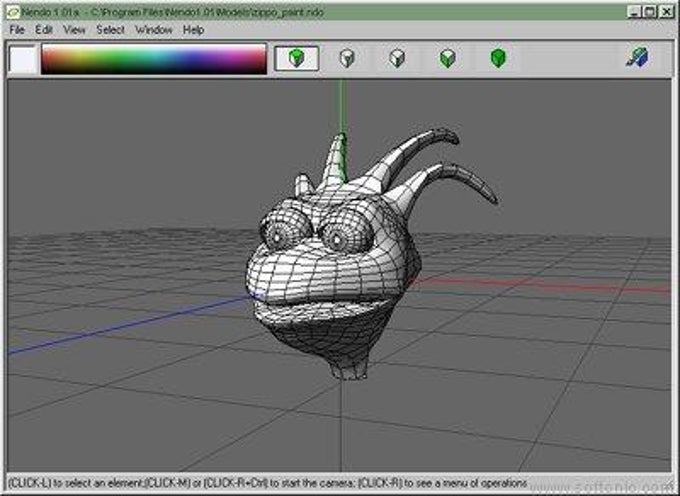
Task: Click the creature head model in viewport
Action: [x=333, y=269]
